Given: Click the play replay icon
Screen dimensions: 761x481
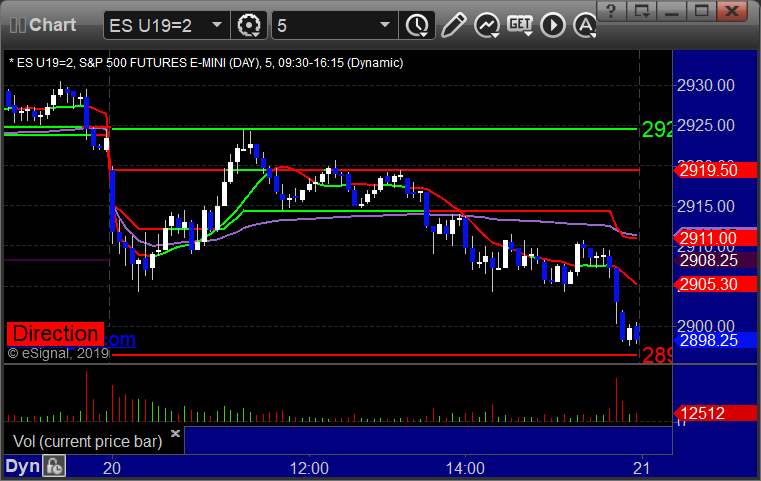Looking at the screenshot, I should pos(553,25).
